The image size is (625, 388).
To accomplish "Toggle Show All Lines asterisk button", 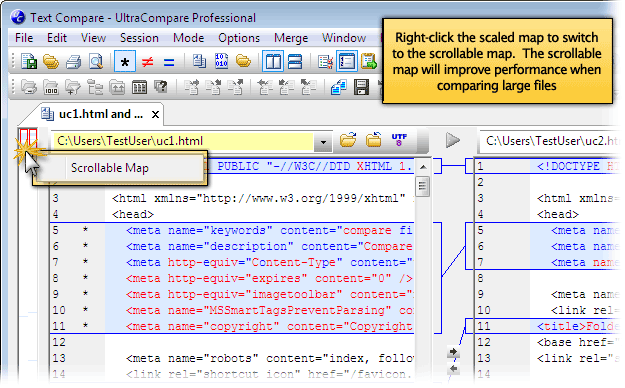I will point(125,62).
